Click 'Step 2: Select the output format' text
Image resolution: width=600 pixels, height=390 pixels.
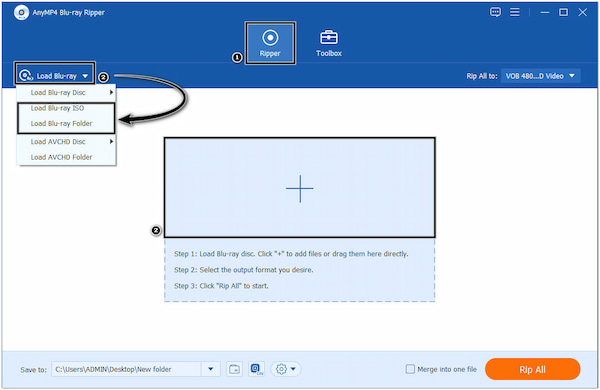coord(243,270)
